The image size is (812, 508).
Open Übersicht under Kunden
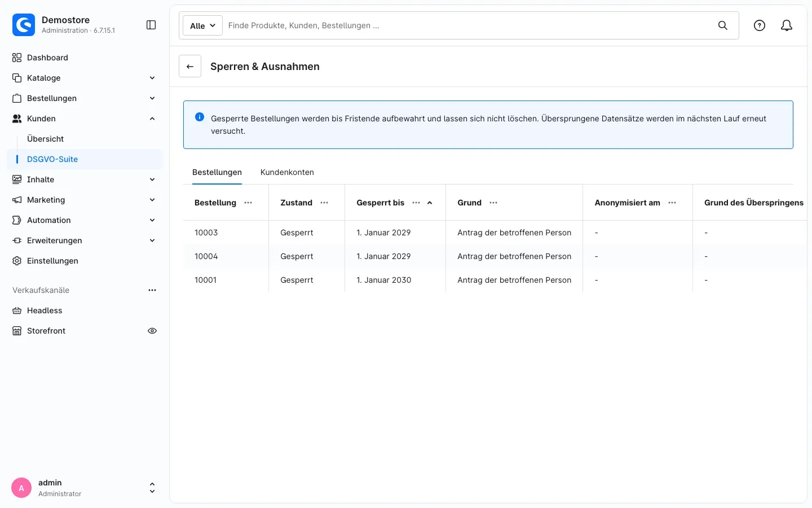pos(46,139)
